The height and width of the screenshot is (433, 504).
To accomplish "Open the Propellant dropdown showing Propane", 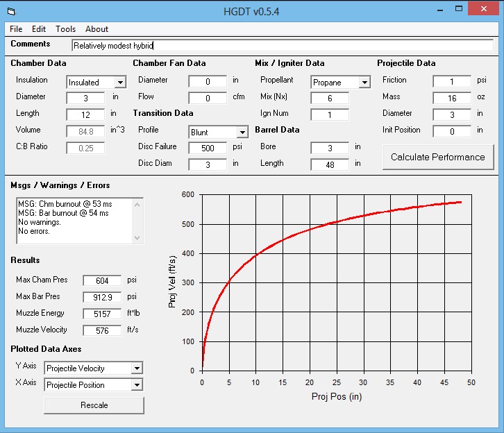I will coord(364,82).
